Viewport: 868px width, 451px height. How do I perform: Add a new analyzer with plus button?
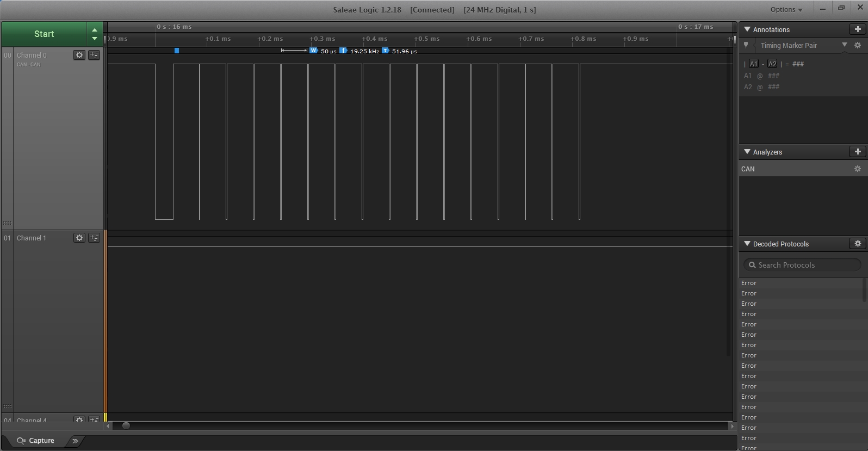(858, 152)
